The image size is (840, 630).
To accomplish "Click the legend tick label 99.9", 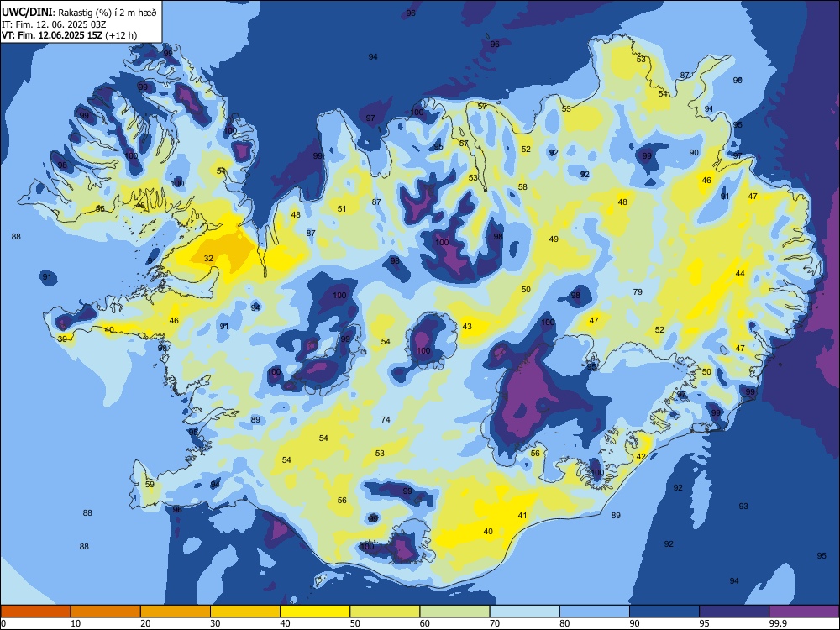I will pos(778,623).
